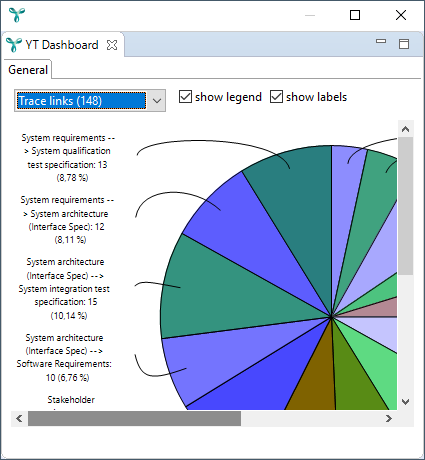The image size is (425, 460).
Task: Activate the YT Dashboard view tab
Action: (x=62, y=45)
